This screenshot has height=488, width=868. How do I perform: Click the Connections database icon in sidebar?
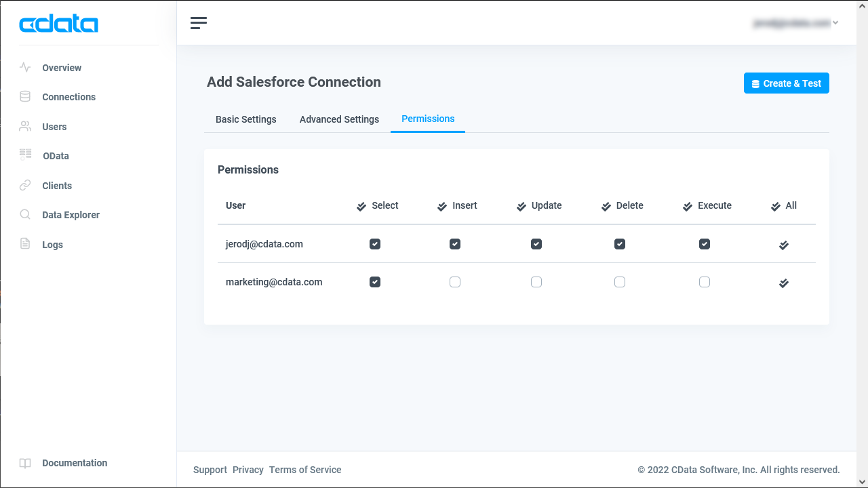tap(25, 97)
